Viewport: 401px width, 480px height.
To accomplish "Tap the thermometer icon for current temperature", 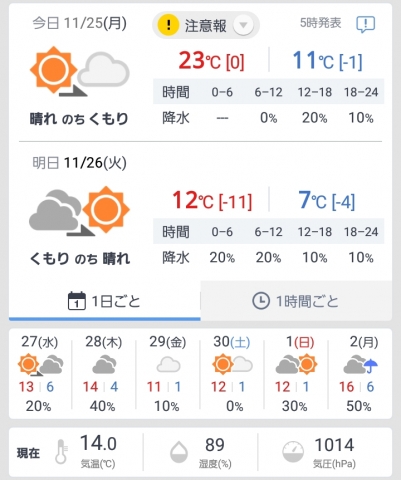I will click(x=61, y=451).
